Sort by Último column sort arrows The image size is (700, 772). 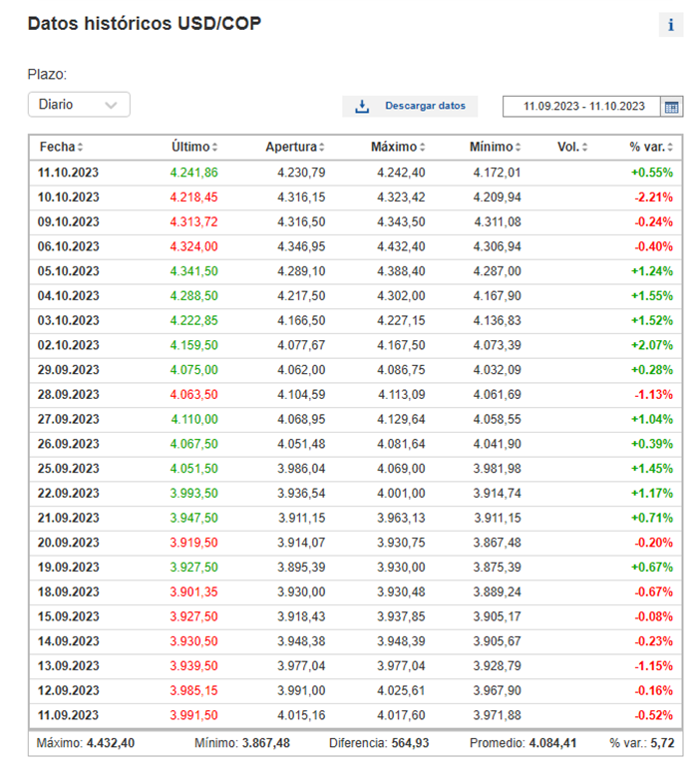[214, 148]
